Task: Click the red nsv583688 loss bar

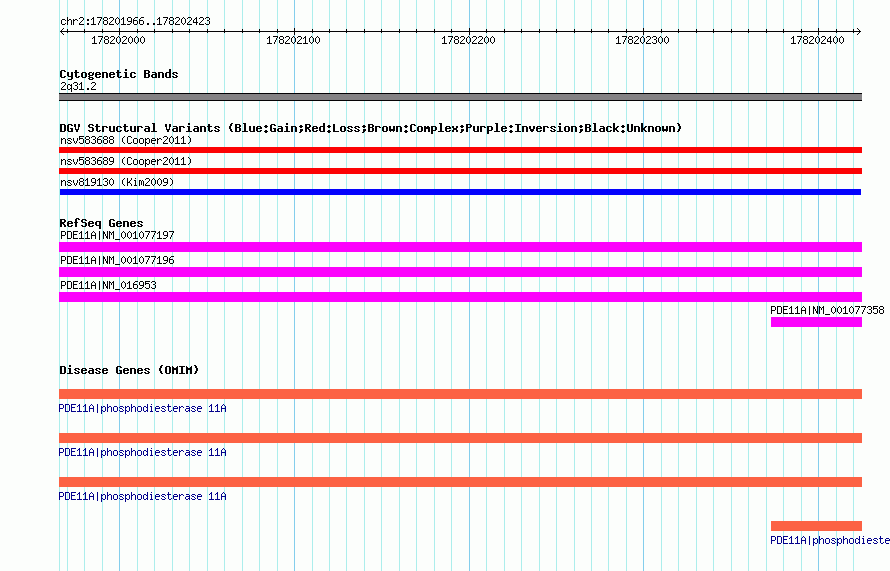Action: 460,150
